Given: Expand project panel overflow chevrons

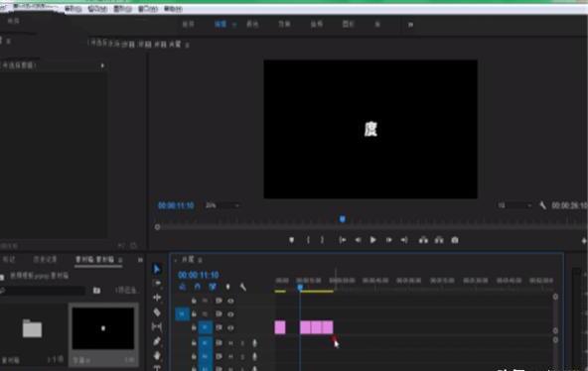Looking at the screenshot, I should [x=140, y=260].
